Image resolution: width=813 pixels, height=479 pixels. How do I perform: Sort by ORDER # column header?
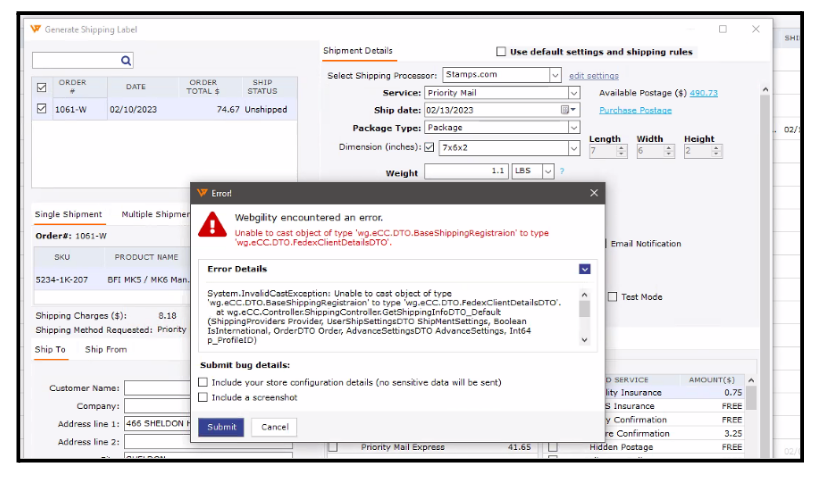pos(73,87)
